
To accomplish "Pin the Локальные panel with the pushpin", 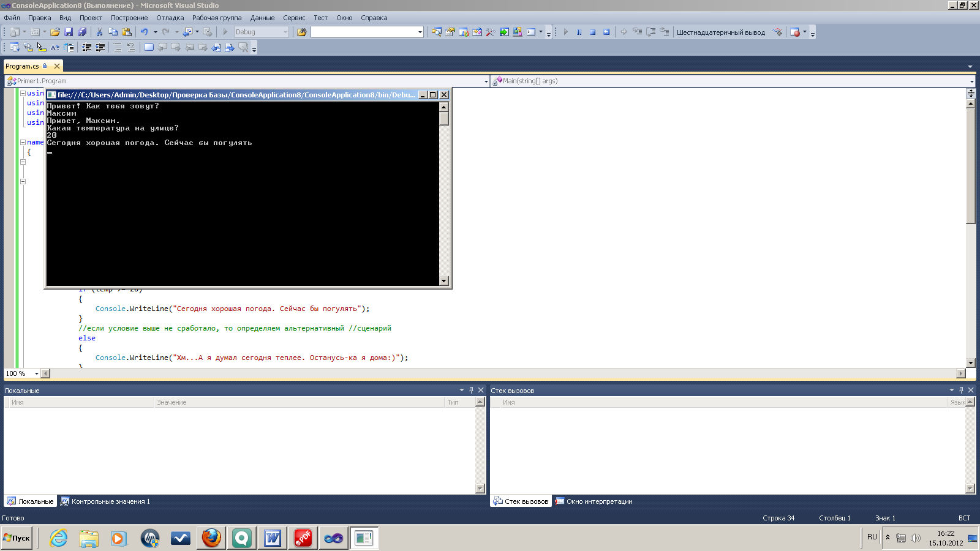I will (471, 390).
